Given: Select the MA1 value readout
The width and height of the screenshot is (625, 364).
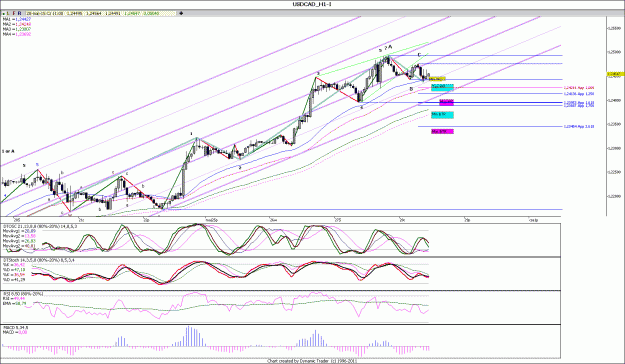Looking at the screenshot, I should pyautogui.click(x=17, y=19).
